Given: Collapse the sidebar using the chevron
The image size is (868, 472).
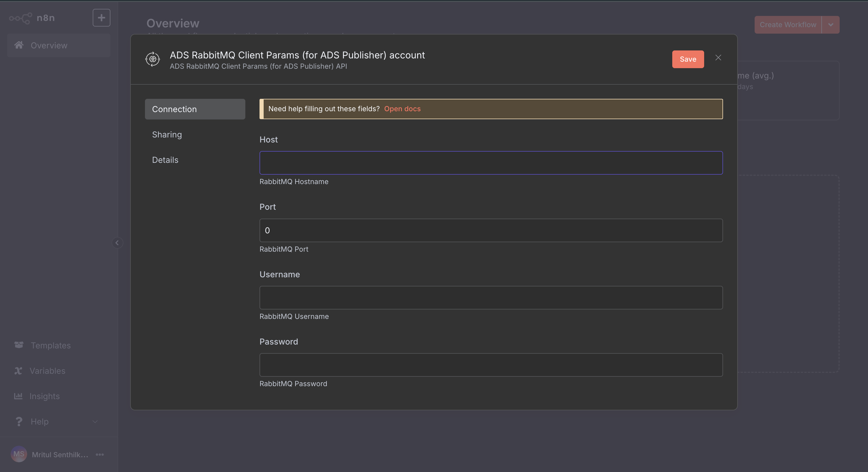Looking at the screenshot, I should point(117,242).
